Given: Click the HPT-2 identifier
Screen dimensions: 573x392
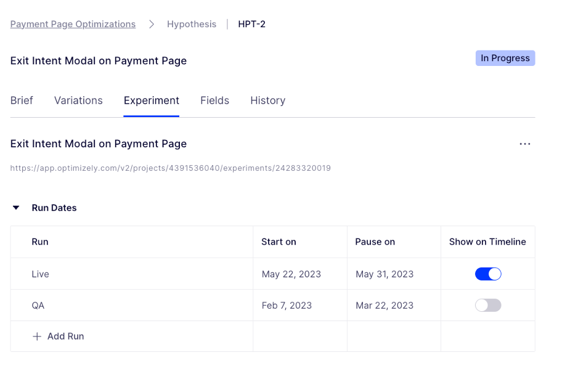Looking at the screenshot, I should [x=252, y=24].
